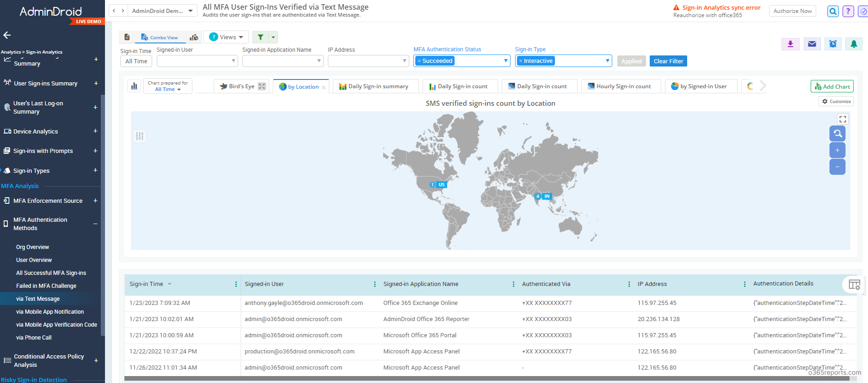Collapse MFA Authentication Methods menu

tap(95, 224)
